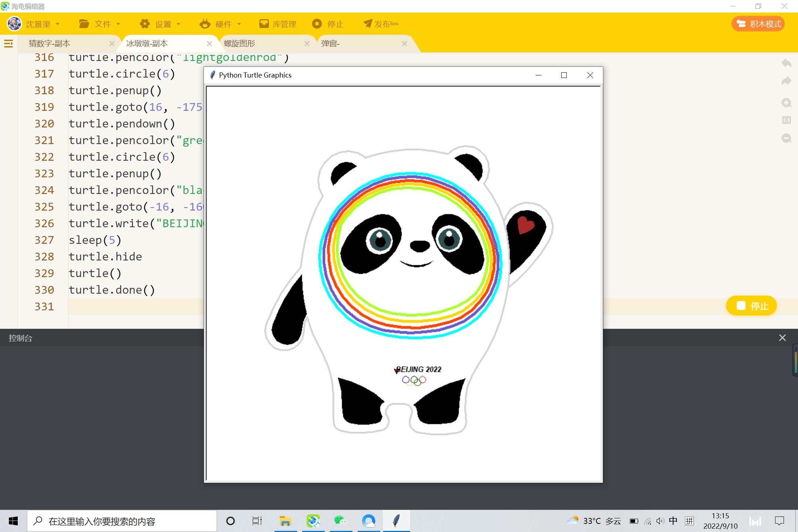Click the volume speaker tray icon
Viewport: 798px width, 532px height.
tap(660, 521)
